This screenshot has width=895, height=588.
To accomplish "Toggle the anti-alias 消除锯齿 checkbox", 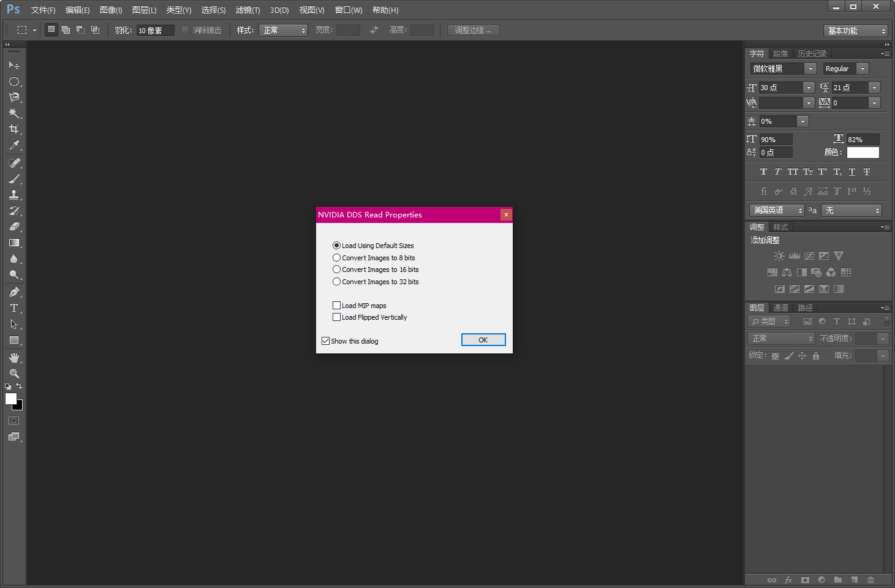I will (185, 30).
